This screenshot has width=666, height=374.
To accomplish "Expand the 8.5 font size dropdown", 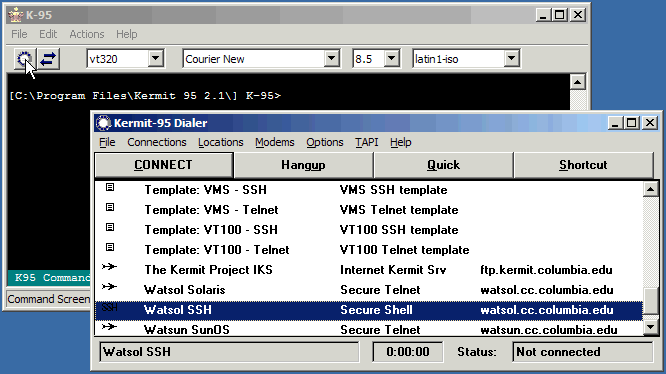I will click(x=392, y=59).
